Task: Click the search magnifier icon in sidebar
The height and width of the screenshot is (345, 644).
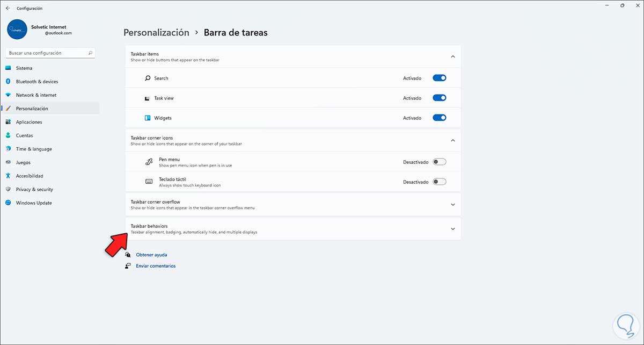Action: point(90,53)
